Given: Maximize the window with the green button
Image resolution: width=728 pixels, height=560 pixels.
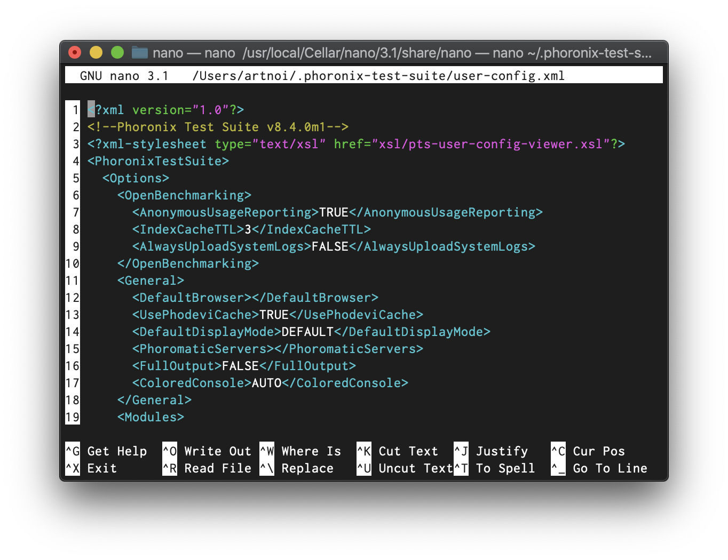Looking at the screenshot, I should (x=117, y=52).
